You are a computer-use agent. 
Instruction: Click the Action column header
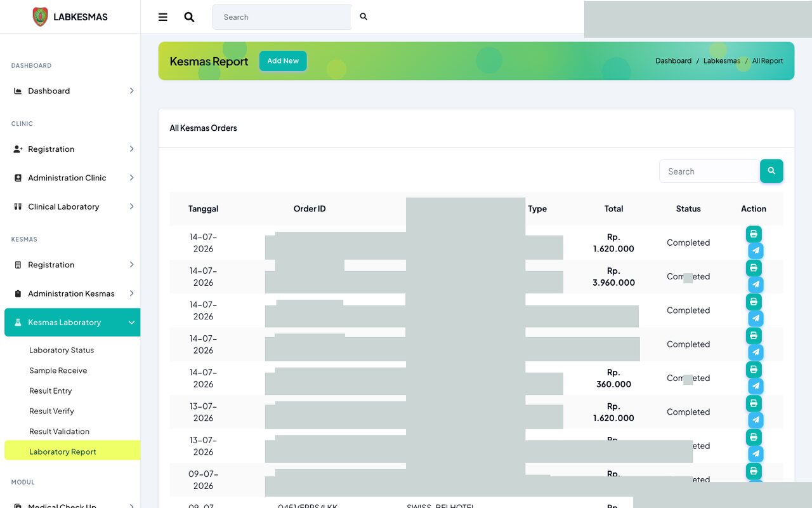[754, 208]
